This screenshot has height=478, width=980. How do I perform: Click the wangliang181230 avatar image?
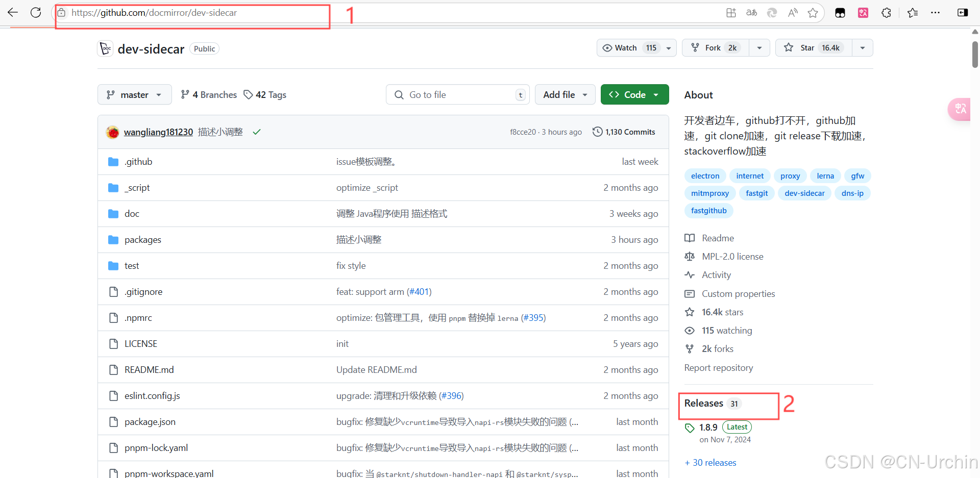[112, 132]
